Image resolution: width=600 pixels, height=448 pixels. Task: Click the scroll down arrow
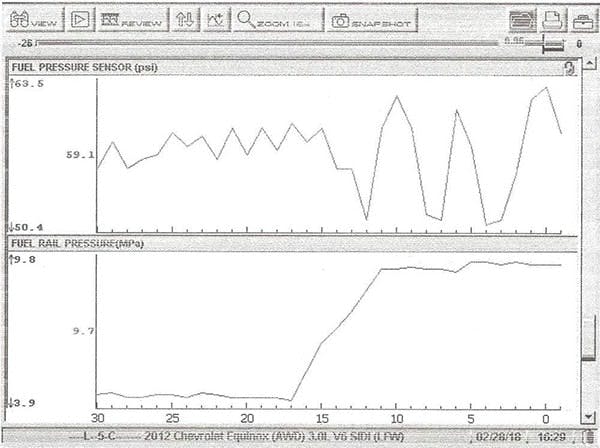pyautogui.click(x=589, y=417)
